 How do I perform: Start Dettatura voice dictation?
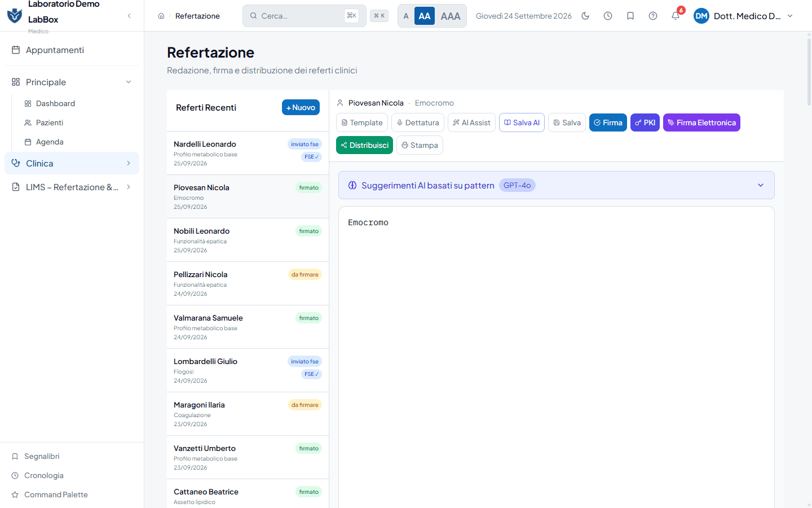point(418,122)
